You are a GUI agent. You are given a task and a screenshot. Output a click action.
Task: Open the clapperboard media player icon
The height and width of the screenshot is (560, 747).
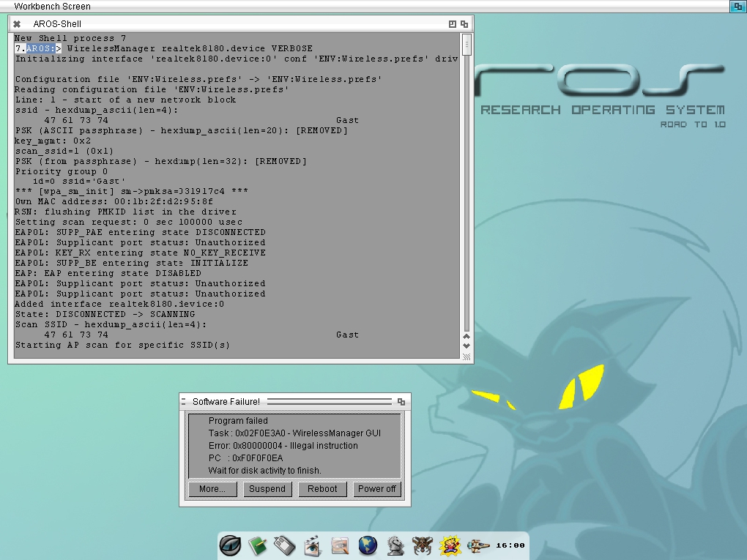tap(312, 545)
